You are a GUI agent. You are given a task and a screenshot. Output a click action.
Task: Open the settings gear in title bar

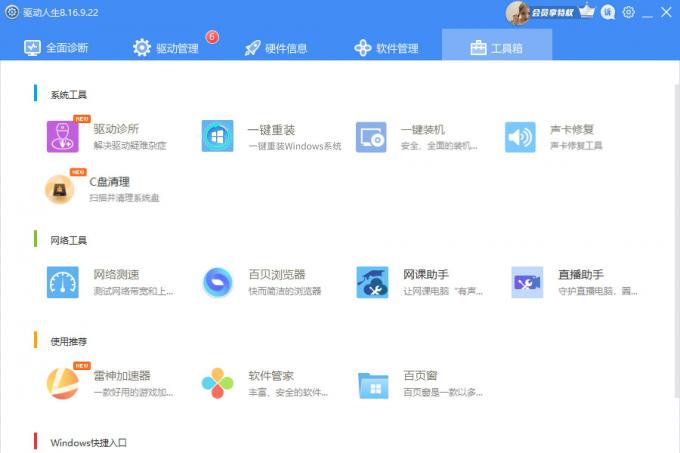(628, 12)
